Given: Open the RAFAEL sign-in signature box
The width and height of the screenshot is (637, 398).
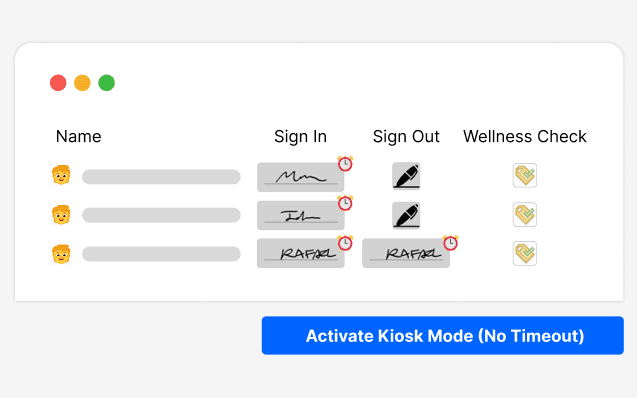Looking at the screenshot, I should pyautogui.click(x=301, y=253).
